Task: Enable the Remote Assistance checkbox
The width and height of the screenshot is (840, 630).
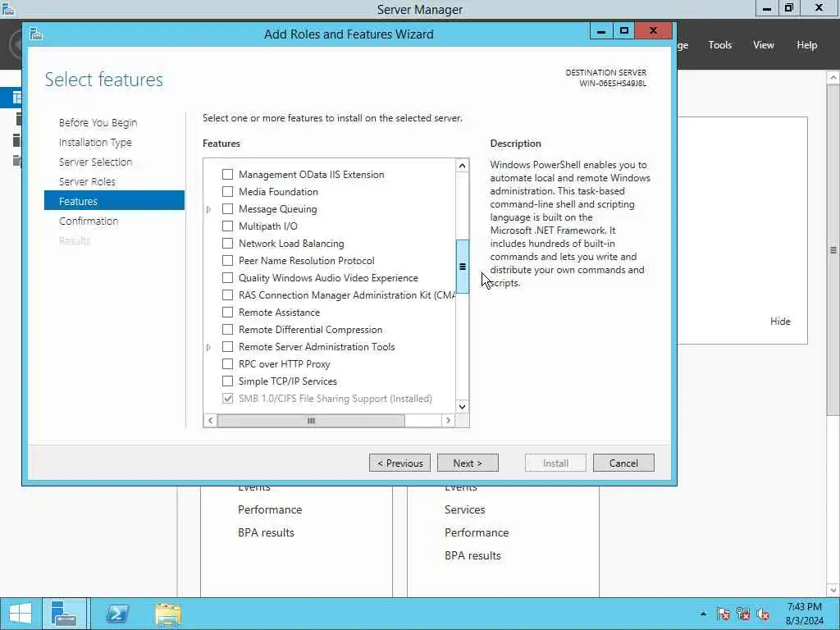Action: (x=228, y=313)
